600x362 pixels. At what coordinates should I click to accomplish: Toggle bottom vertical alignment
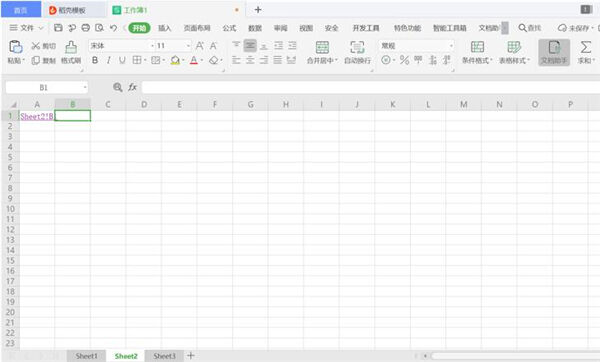pos(264,46)
